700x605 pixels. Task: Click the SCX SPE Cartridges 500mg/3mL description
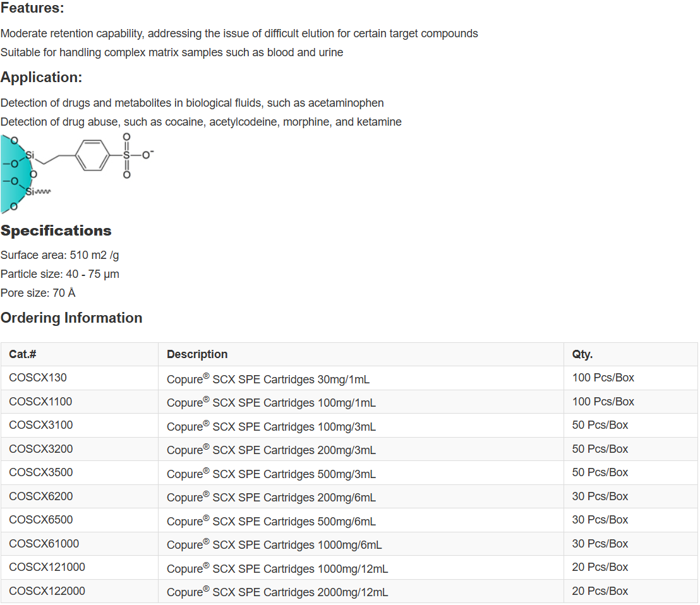[271, 474]
